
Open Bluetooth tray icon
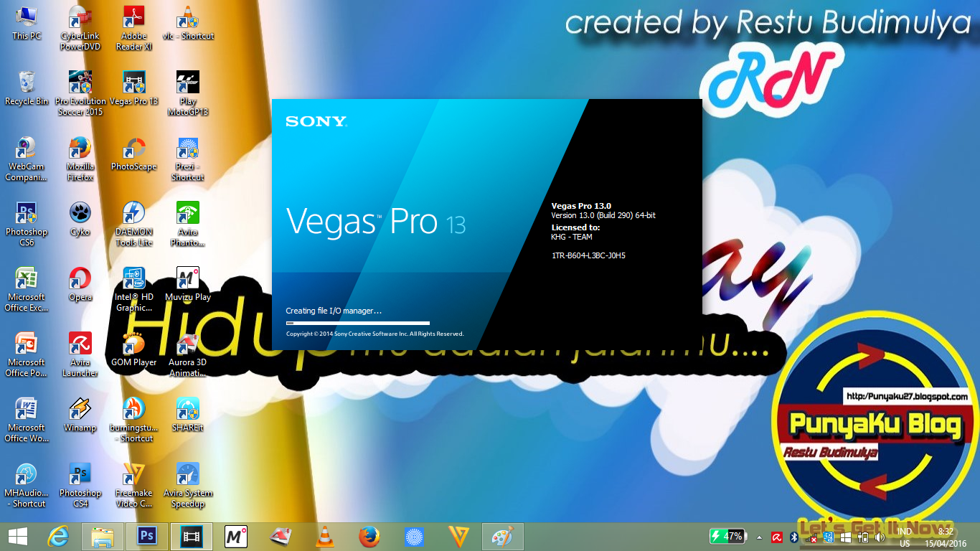pos(793,537)
